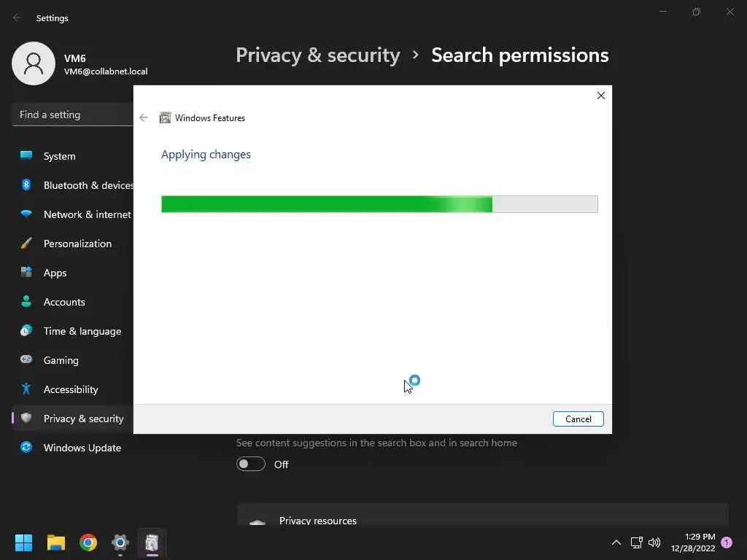Open File Explorer from the taskbar

click(x=56, y=542)
